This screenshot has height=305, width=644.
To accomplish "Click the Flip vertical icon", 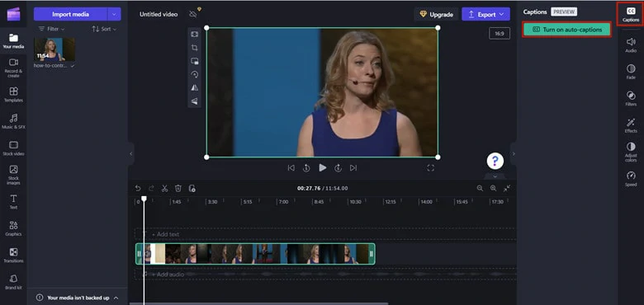I will (195, 101).
